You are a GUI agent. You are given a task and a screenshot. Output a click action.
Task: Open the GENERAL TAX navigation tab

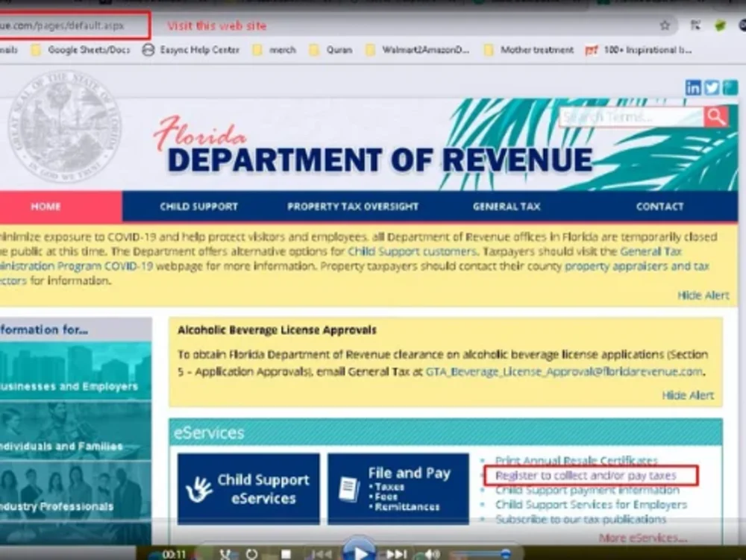(x=507, y=207)
